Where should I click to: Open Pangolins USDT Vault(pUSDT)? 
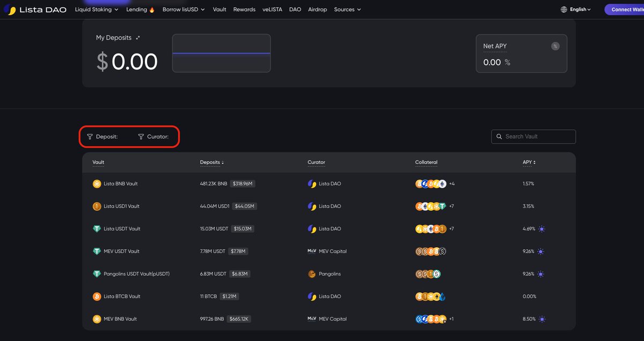pos(329,274)
